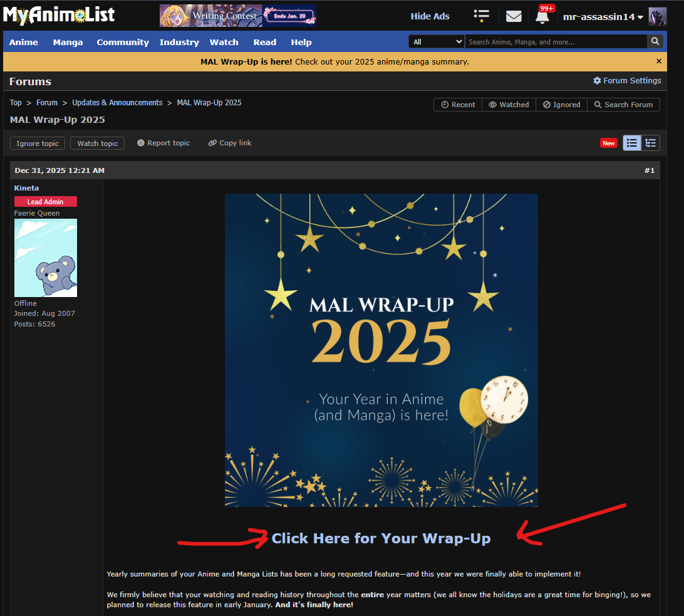Click the MyAnimeList logo
Screen dimensions: 684x616
click(58, 15)
